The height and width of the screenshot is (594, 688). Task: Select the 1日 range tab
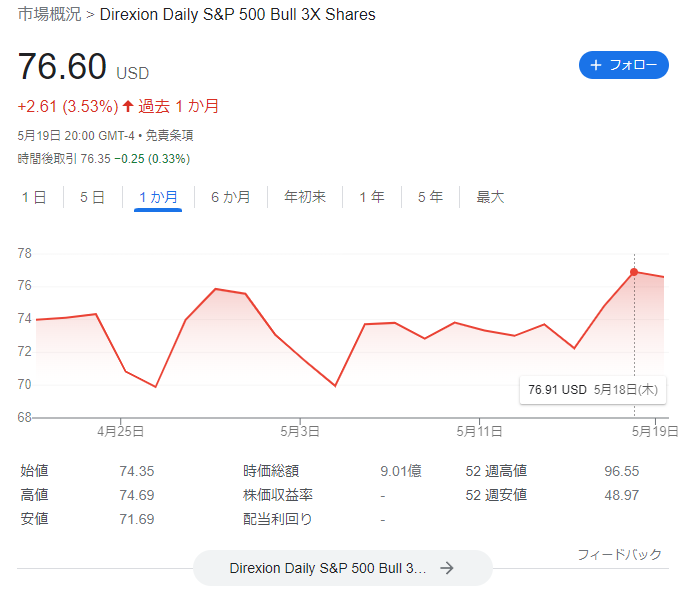[x=34, y=197]
